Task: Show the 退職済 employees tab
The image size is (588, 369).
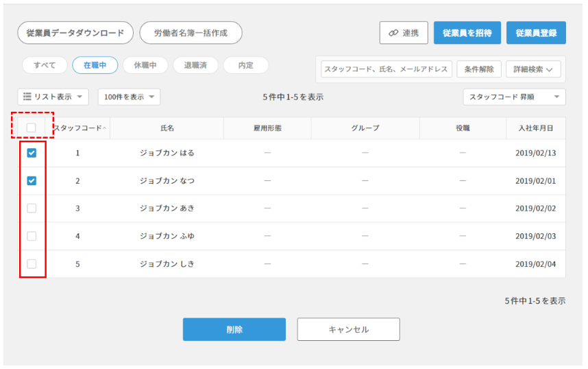Action: click(195, 65)
